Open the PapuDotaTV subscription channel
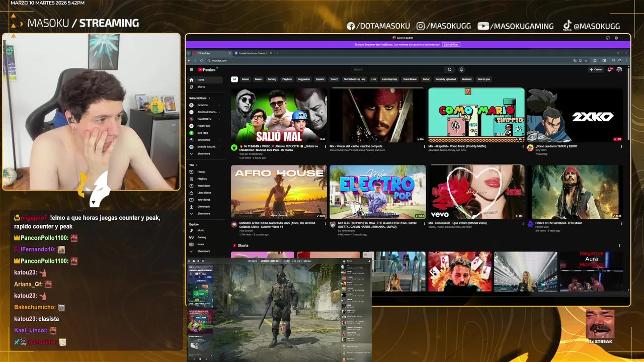Image resolution: width=644 pixels, height=362 pixels. (x=205, y=119)
